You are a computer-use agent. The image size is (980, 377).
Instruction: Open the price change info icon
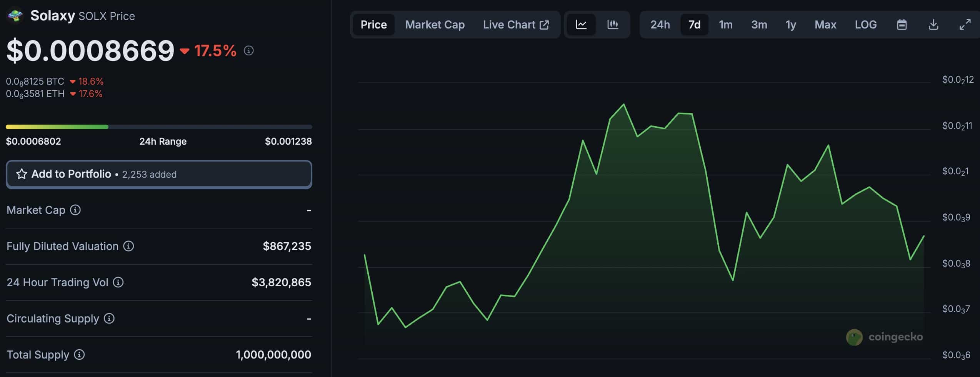pyautogui.click(x=249, y=50)
